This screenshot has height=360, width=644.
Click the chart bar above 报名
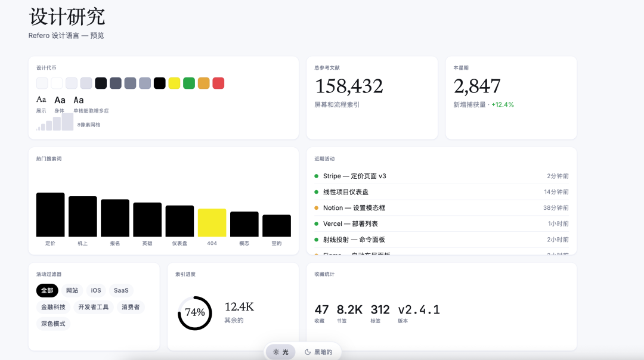(x=115, y=218)
